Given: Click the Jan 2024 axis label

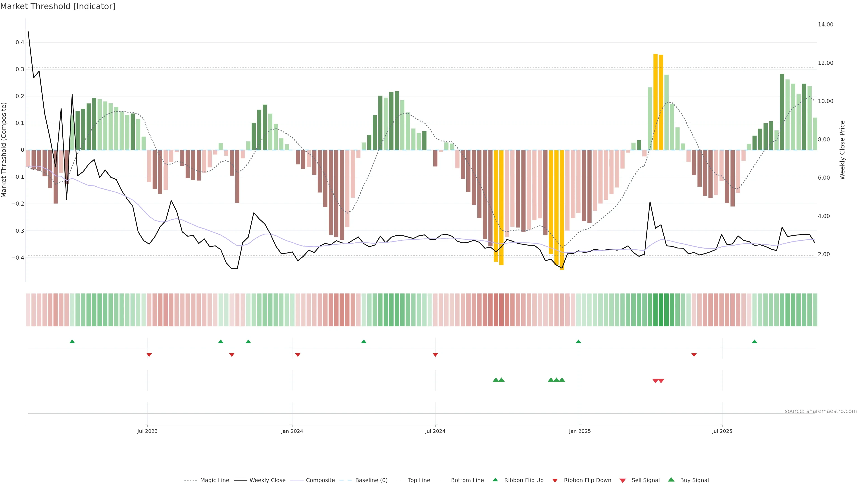Looking at the screenshot, I should tap(292, 431).
